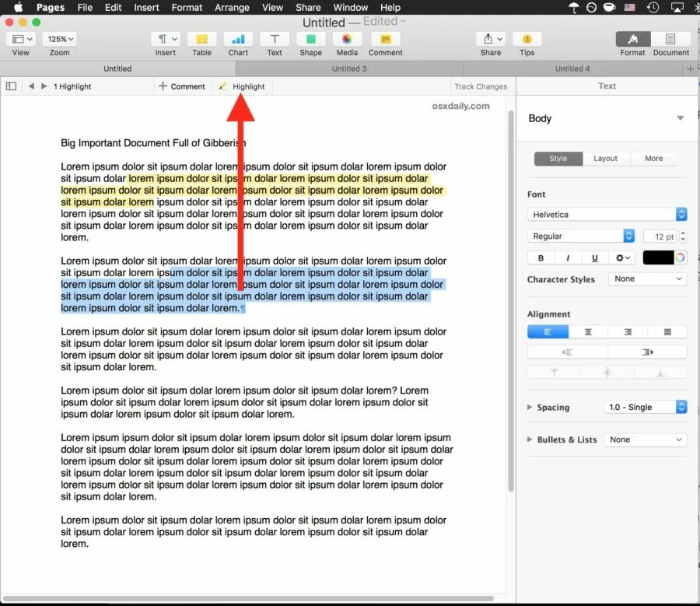The width and height of the screenshot is (700, 606).
Task: Open the black text color swatch
Action: 658,257
